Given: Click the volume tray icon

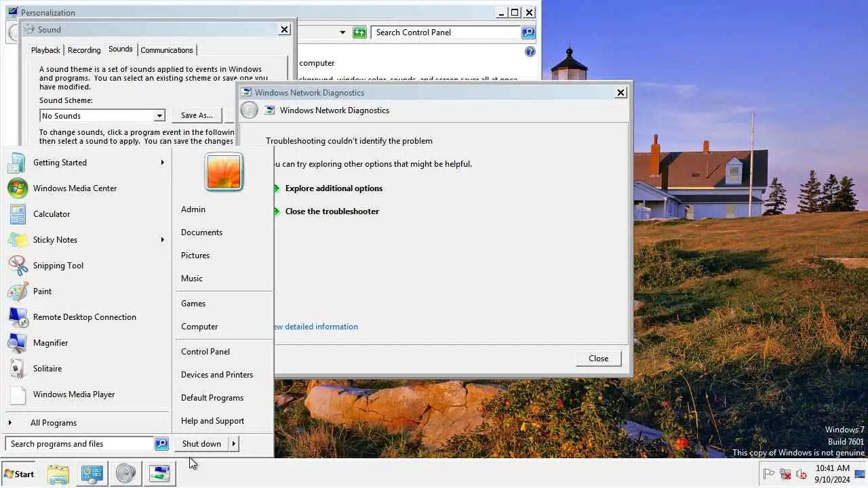Looking at the screenshot, I should coord(802,474).
